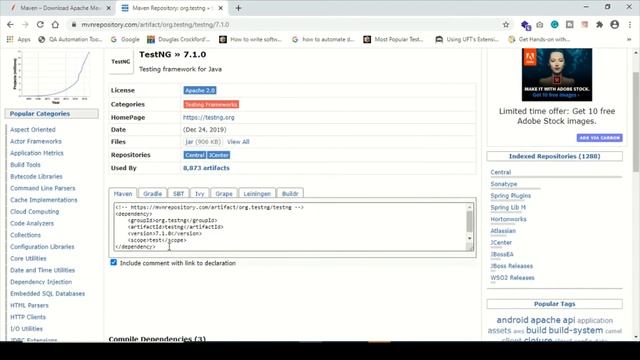The height and width of the screenshot is (360, 640).
Task: Select the Maven tab
Action: (123, 193)
